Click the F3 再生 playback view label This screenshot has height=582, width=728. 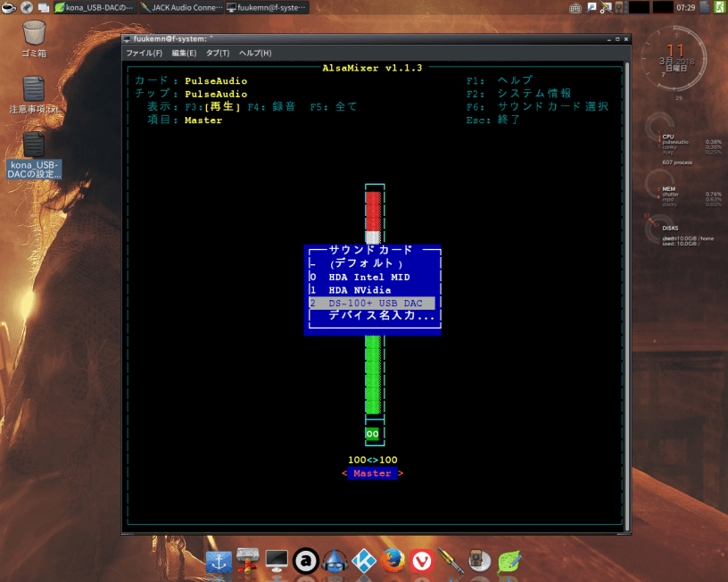pyautogui.click(x=212, y=107)
